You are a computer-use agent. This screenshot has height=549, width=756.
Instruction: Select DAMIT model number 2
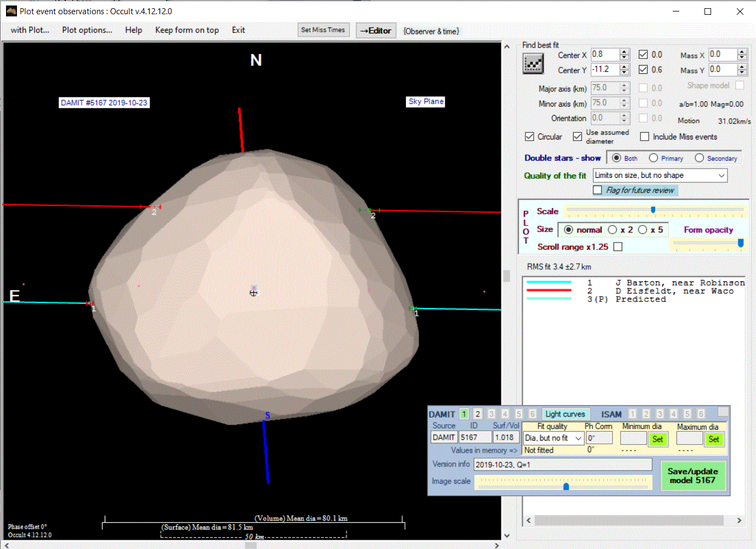point(478,414)
